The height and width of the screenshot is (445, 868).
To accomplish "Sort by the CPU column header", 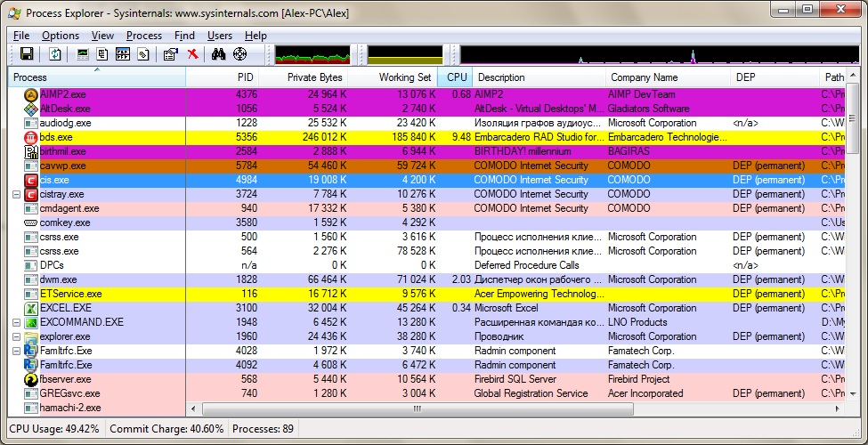I will (455, 77).
